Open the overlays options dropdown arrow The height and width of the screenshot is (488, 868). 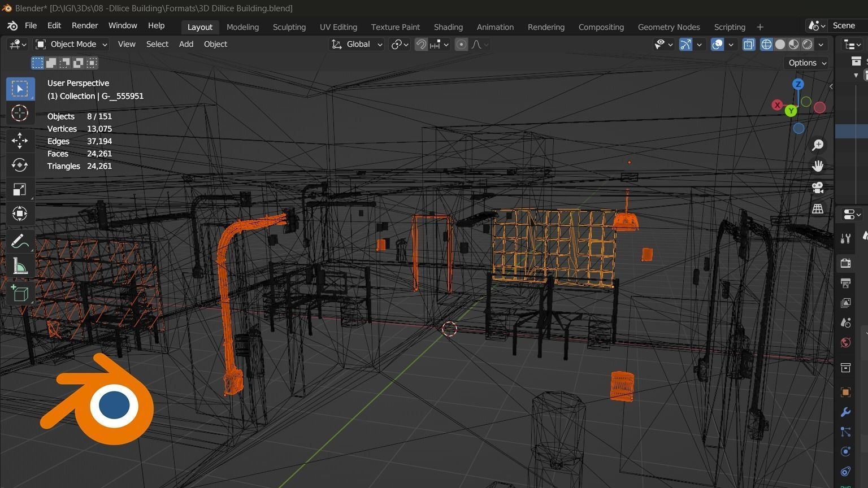click(731, 44)
